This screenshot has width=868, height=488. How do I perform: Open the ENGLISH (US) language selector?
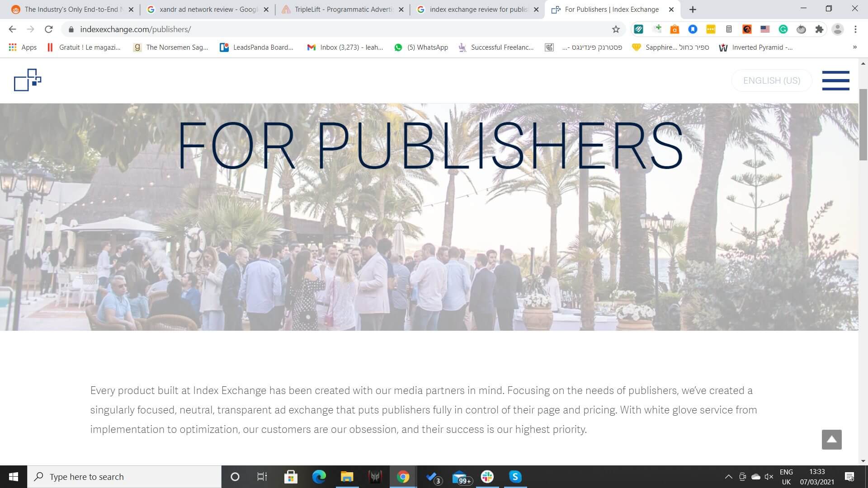[772, 80]
